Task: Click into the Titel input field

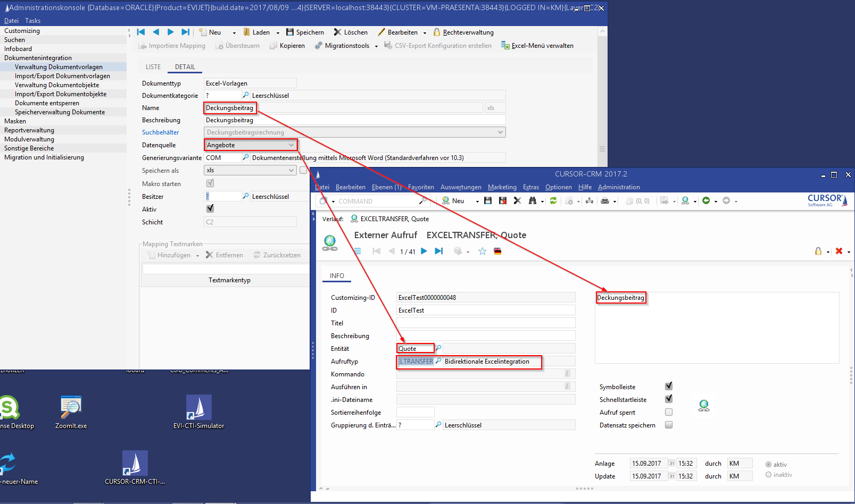Action: (x=485, y=323)
